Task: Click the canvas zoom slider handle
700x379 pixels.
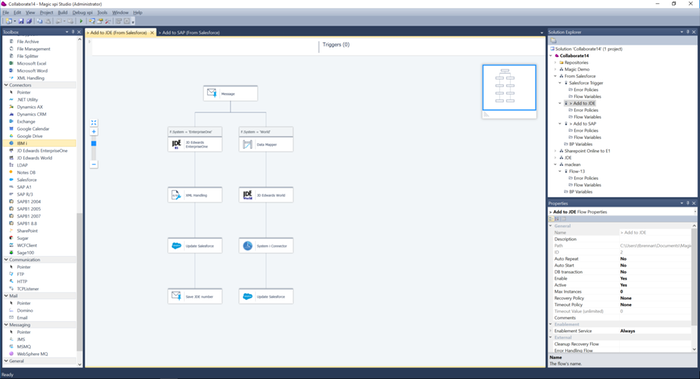Action: (94, 143)
